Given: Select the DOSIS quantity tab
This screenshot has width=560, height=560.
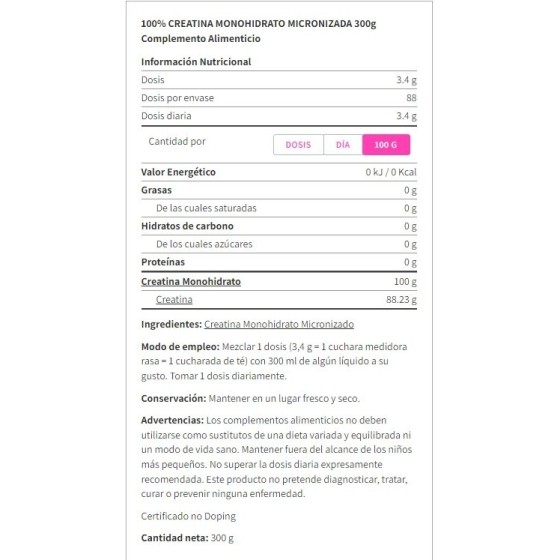Looking at the screenshot, I should 298,145.
